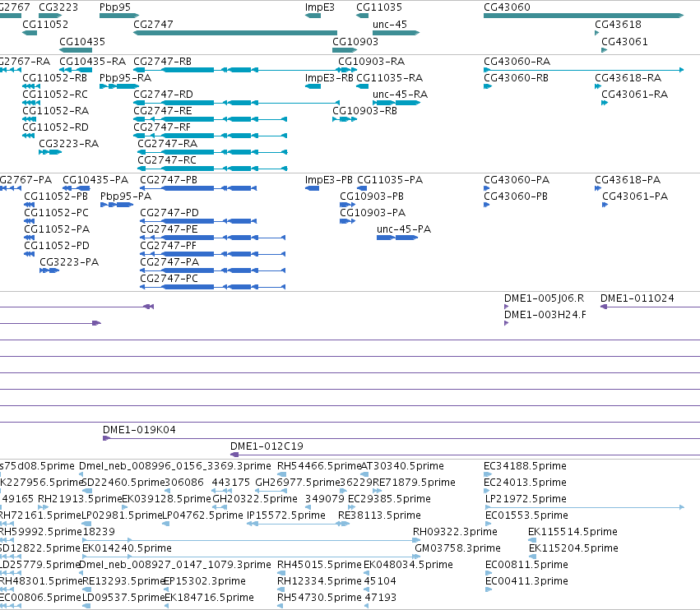Click EST label "RH09322.3prime"
700x610 pixels.
[455, 532]
